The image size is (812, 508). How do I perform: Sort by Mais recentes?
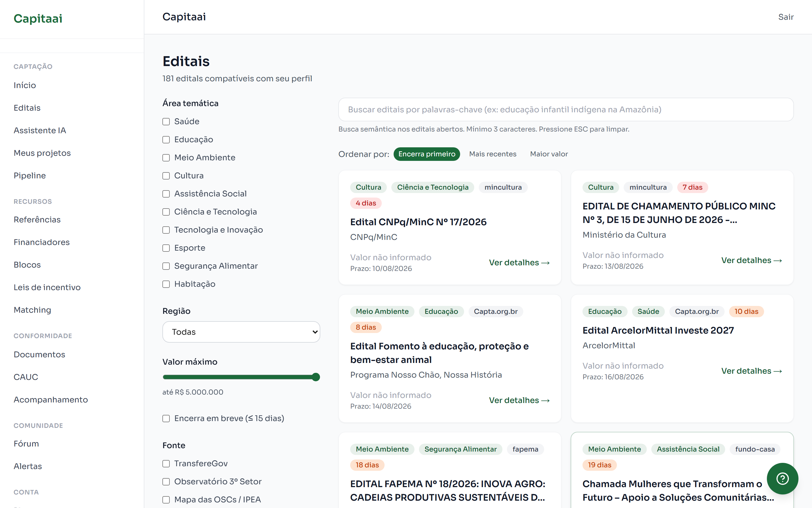coord(493,154)
